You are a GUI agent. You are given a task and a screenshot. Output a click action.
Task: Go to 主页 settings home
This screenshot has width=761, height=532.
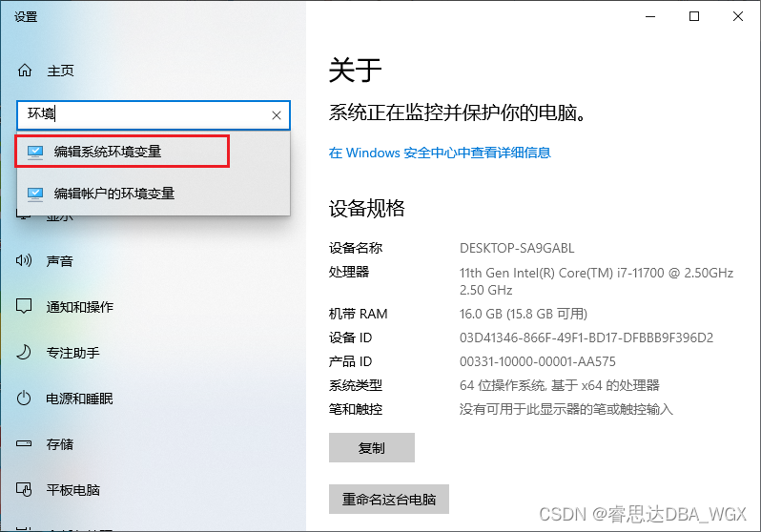[60, 71]
